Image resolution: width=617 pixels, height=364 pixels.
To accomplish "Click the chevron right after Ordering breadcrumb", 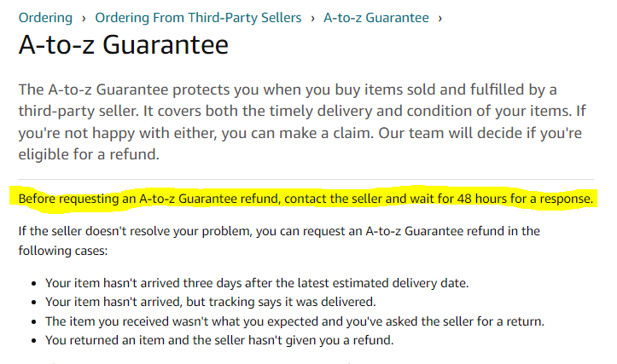I will click(84, 19).
